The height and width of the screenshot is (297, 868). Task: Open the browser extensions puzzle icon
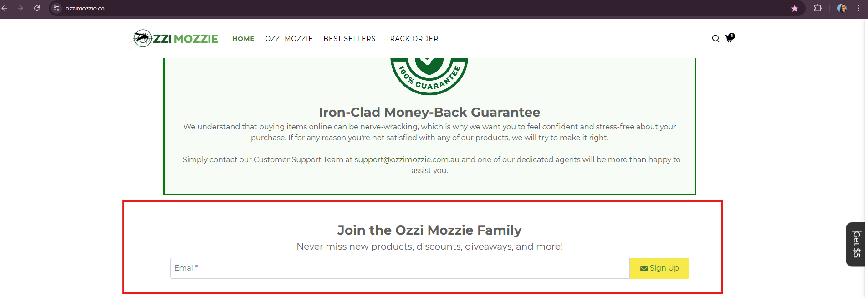coord(817,8)
